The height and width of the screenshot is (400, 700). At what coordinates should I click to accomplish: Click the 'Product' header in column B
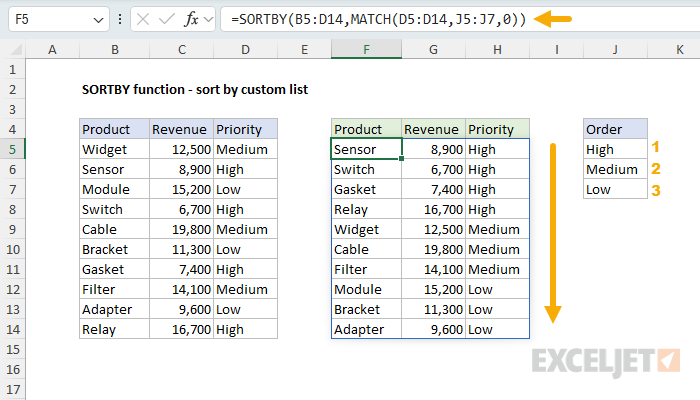114,129
